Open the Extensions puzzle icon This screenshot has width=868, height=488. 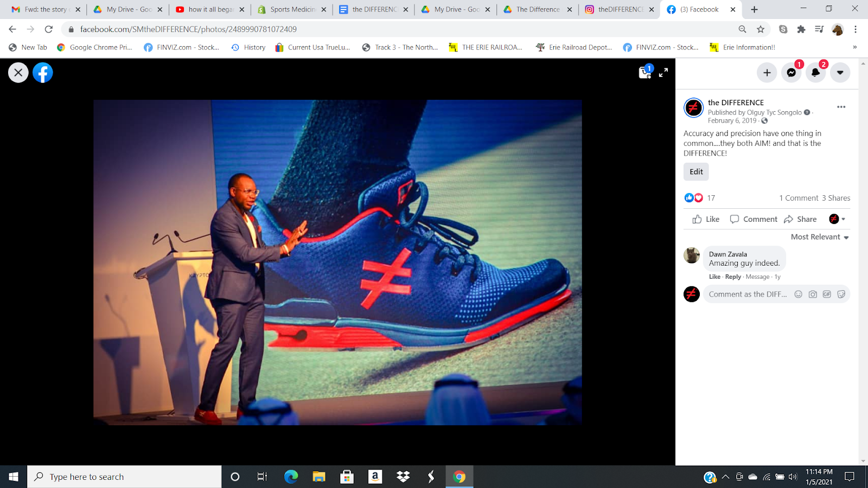(801, 29)
